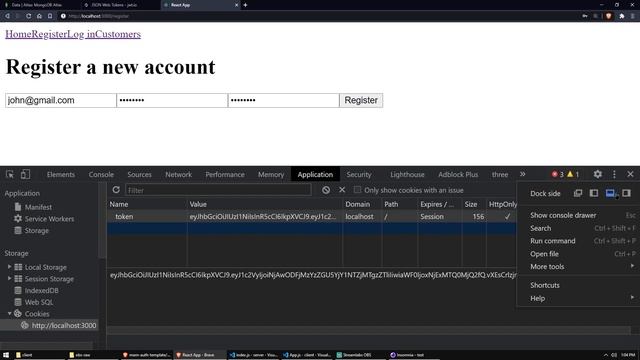640x360 pixels.
Task: Follow the Register navigation link
Action: 49,34
